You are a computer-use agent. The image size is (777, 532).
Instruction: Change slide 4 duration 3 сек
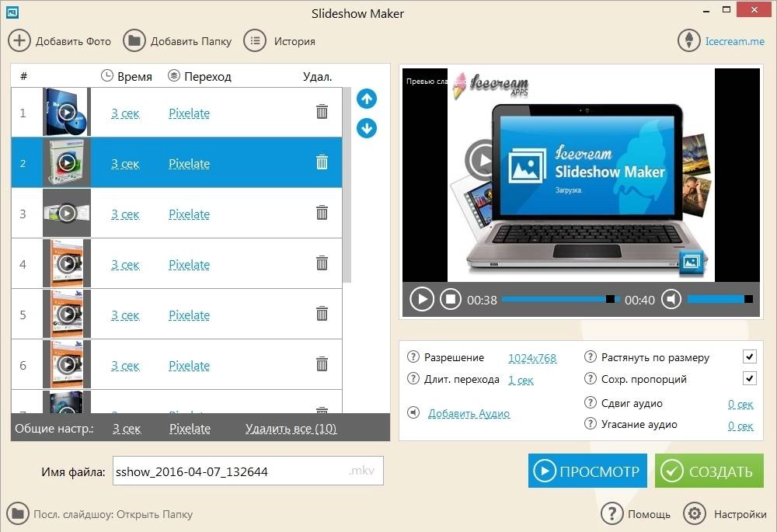125,265
